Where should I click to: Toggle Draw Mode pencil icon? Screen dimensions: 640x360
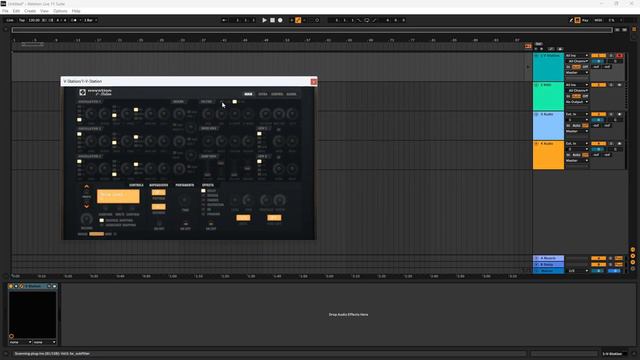coord(571,20)
